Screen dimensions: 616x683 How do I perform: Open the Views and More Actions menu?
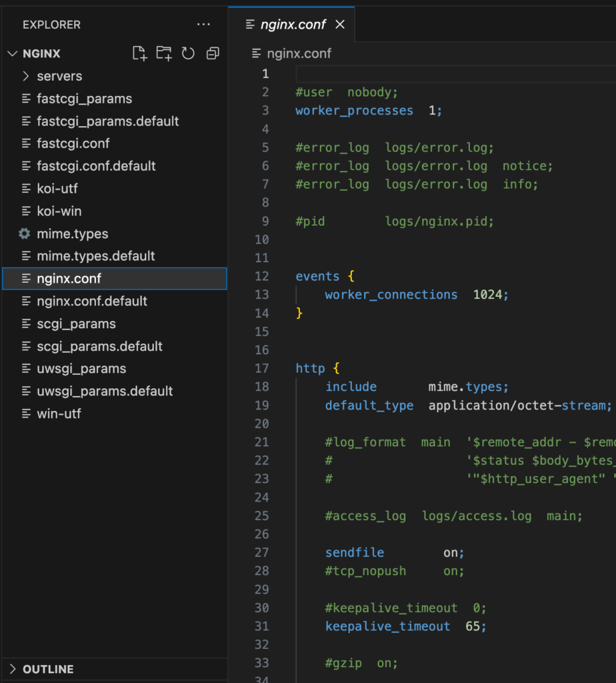pos(203,24)
